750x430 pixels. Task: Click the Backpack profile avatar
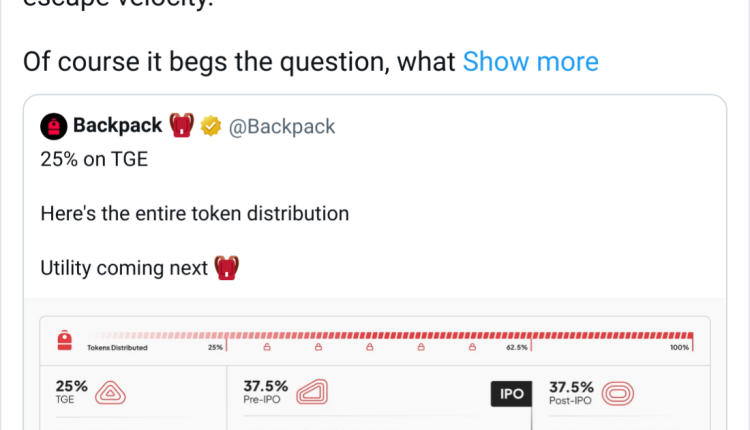click(x=53, y=127)
